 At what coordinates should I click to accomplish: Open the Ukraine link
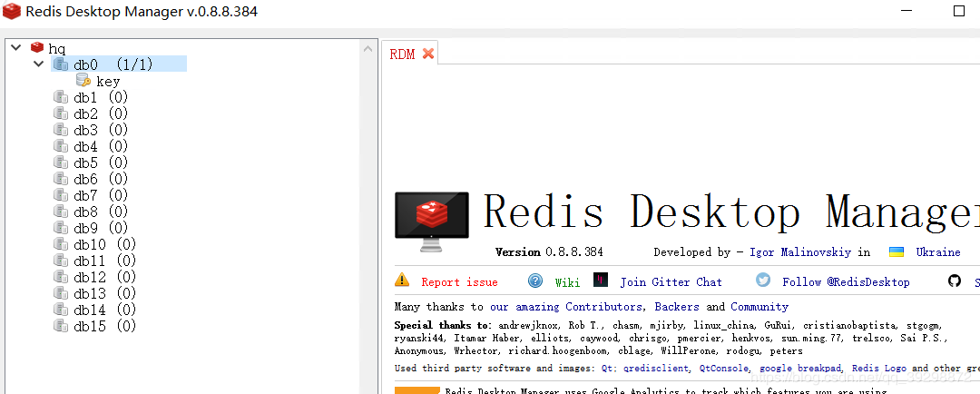tap(938, 252)
